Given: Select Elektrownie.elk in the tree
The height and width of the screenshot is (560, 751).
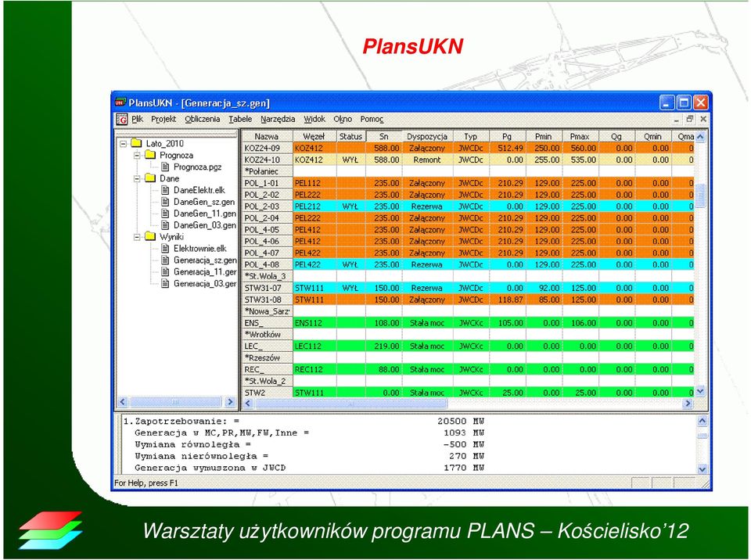Looking at the screenshot, I should pyautogui.click(x=199, y=248).
